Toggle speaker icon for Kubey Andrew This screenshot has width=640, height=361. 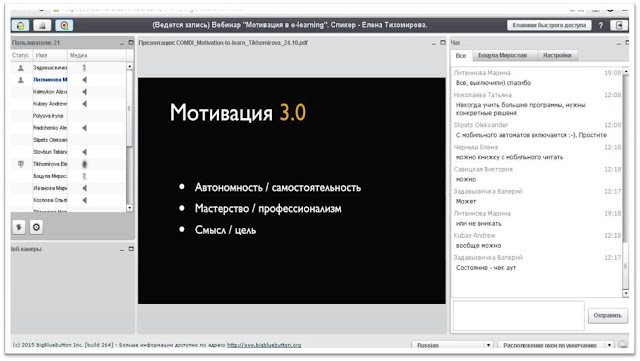click(x=84, y=104)
